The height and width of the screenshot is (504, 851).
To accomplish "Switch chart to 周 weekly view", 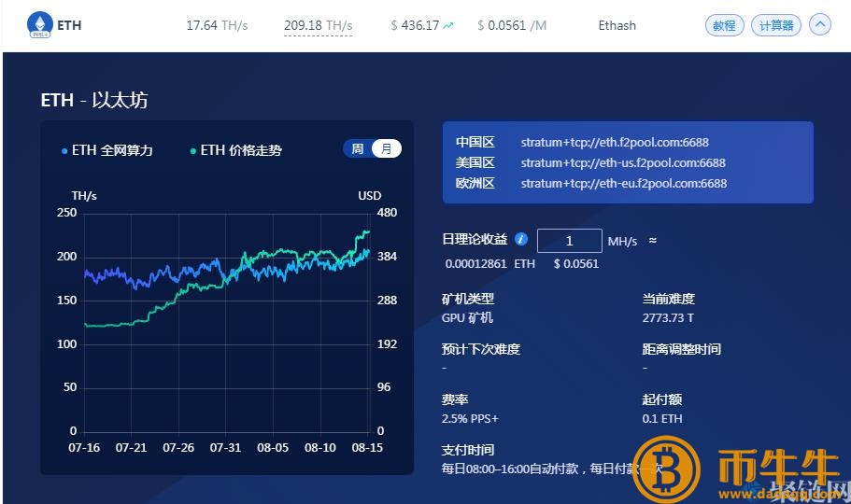I will [358, 148].
